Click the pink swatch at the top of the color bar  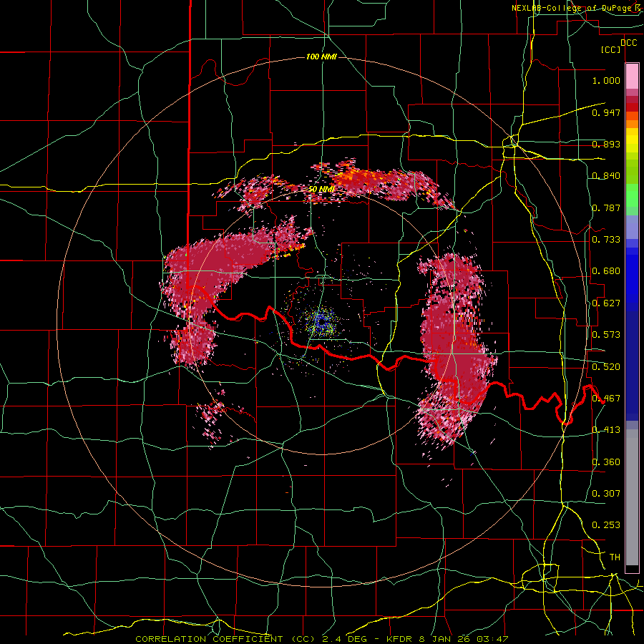click(632, 77)
